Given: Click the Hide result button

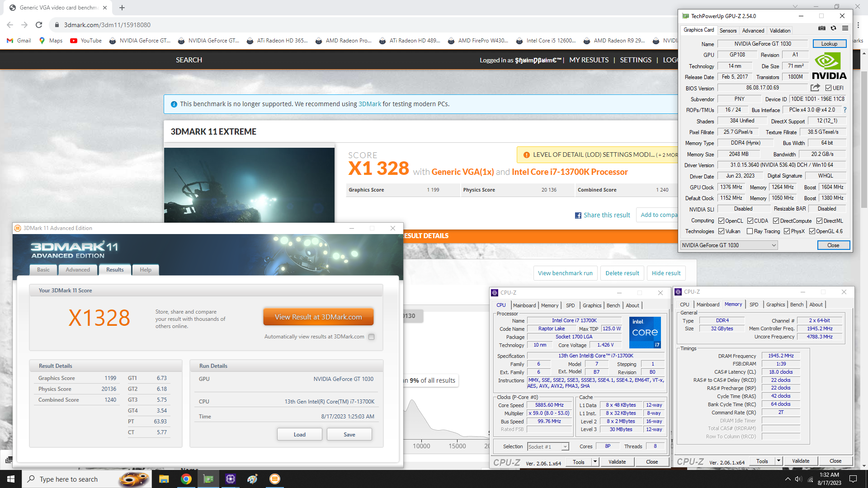Looking at the screenshot, I should coord(666,273).
